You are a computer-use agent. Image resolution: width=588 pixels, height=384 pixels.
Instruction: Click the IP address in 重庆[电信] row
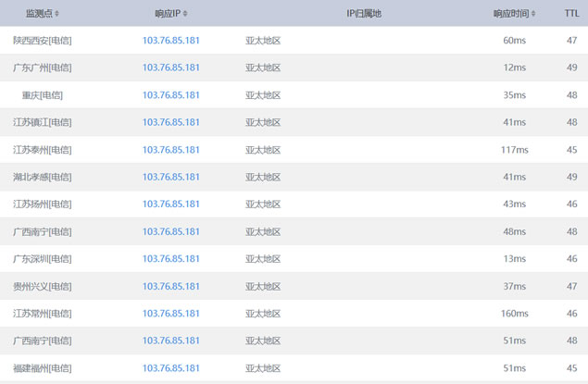tap(171, 95)
